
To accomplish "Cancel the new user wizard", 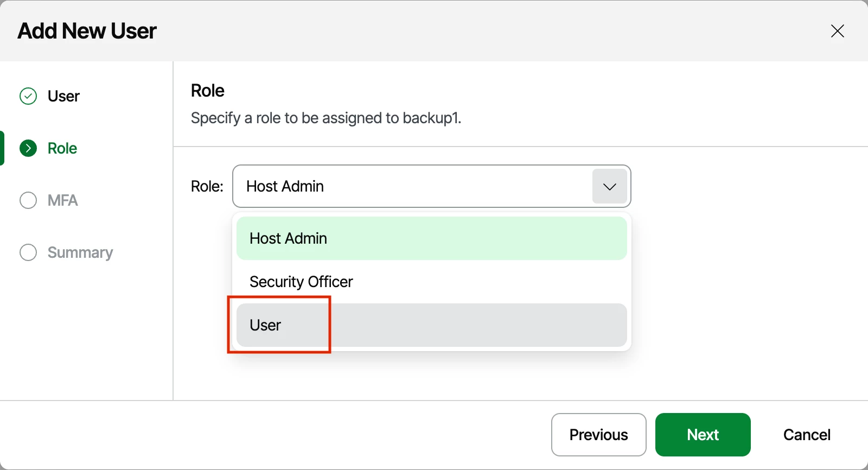I will 807,435.
